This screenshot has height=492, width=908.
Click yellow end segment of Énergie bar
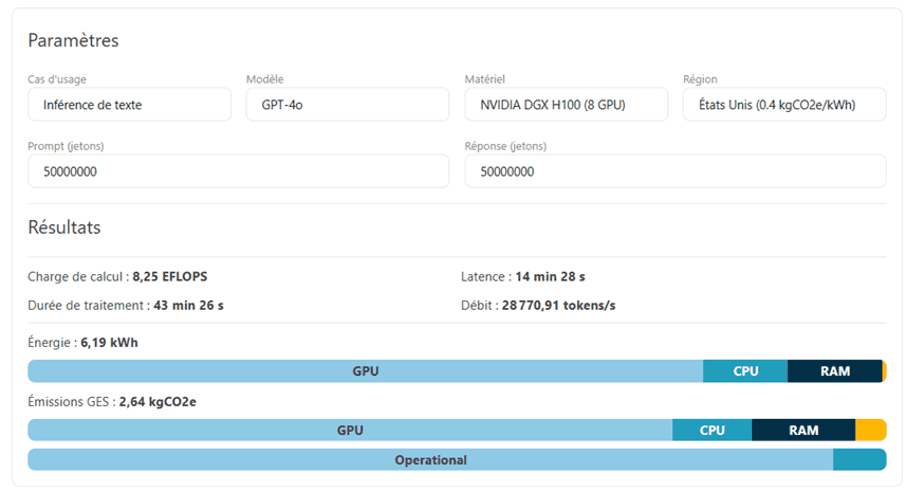click(x=884, y=371)
